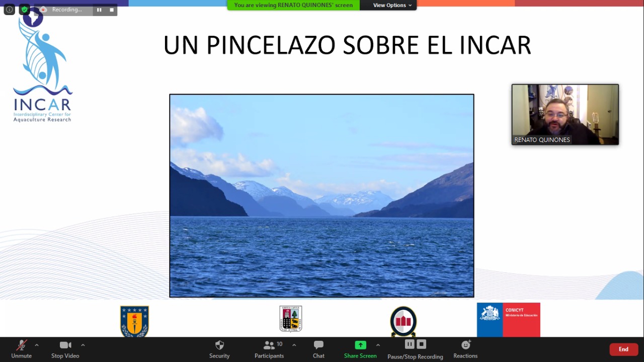Click the green encryption shield icon
Screen dimensions: 644x362
pos(24,10)
